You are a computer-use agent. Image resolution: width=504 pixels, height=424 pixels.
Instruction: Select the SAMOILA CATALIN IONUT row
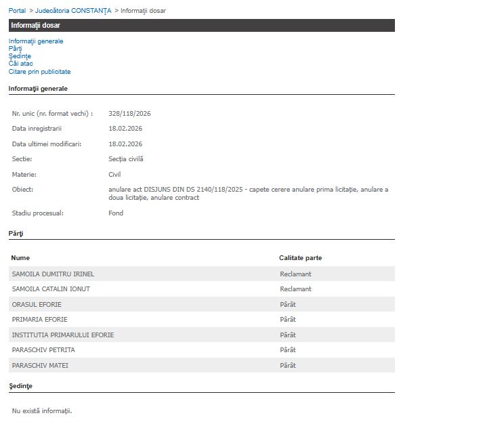pos(51,289)
